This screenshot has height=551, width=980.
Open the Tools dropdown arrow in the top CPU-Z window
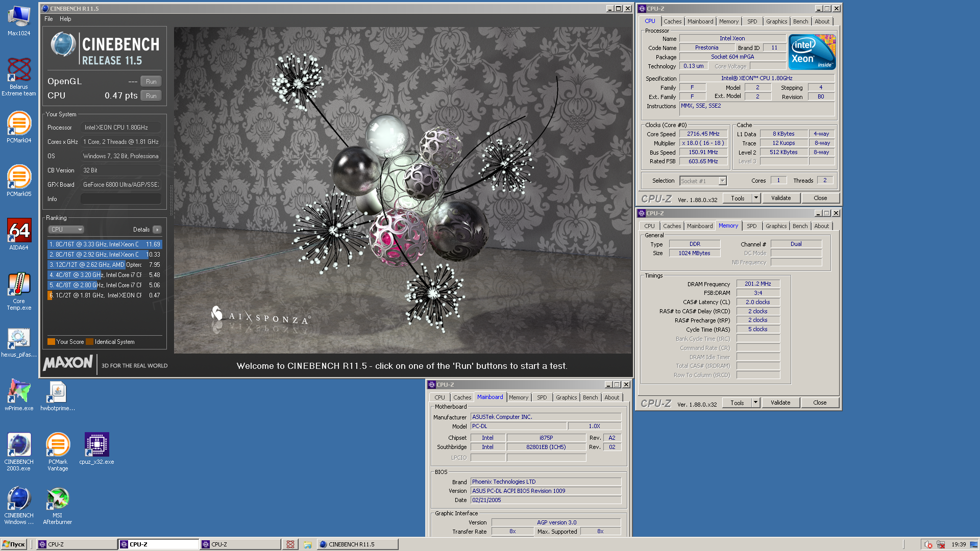tap(756, 198)
